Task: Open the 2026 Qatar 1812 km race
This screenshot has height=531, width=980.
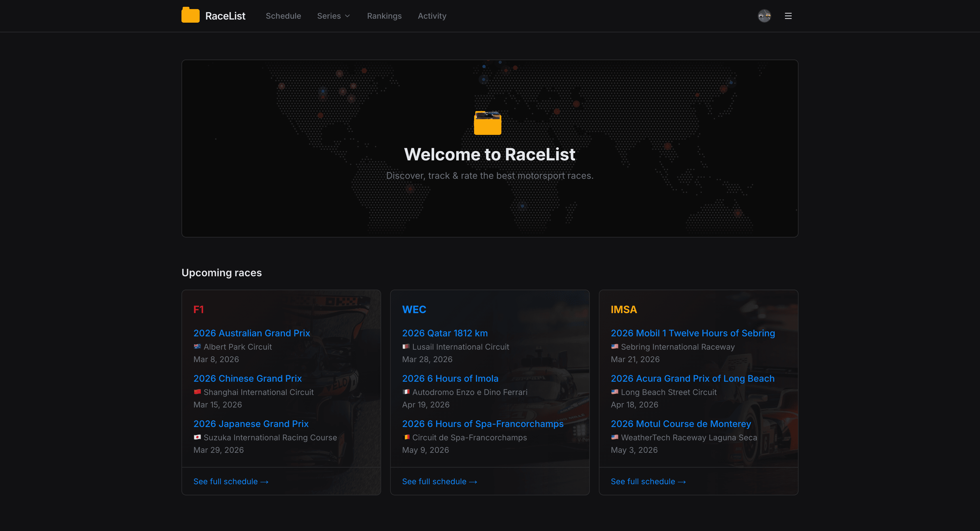Action: click(x=444, y=333)
